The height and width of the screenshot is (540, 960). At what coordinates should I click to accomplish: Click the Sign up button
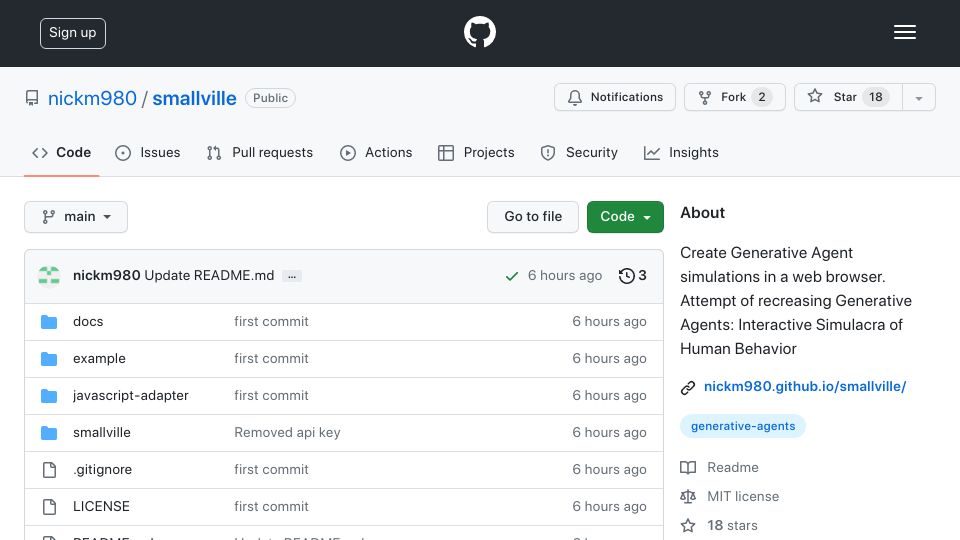73,33
